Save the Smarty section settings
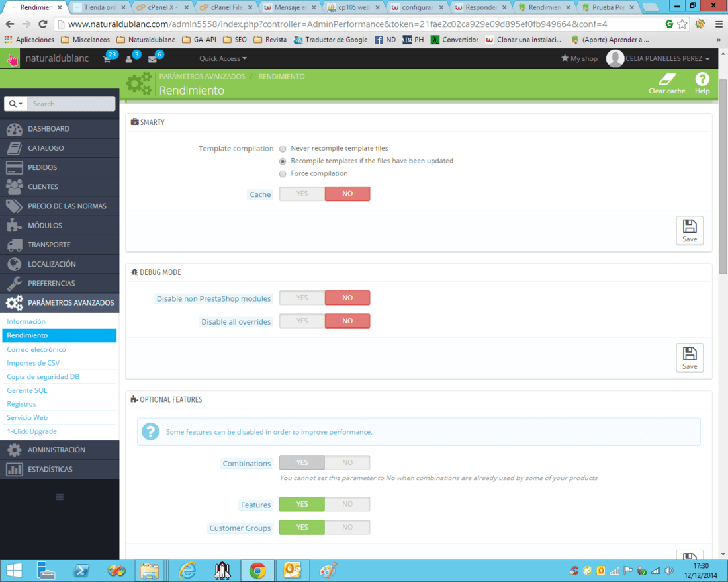Image resolution: width=728 pixels, height=582 pixels. pyautogui.click(x=690, y=230)
